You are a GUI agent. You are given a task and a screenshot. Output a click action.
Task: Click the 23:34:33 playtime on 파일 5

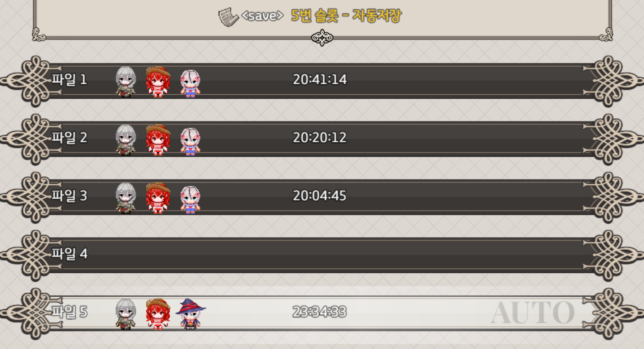320,312
